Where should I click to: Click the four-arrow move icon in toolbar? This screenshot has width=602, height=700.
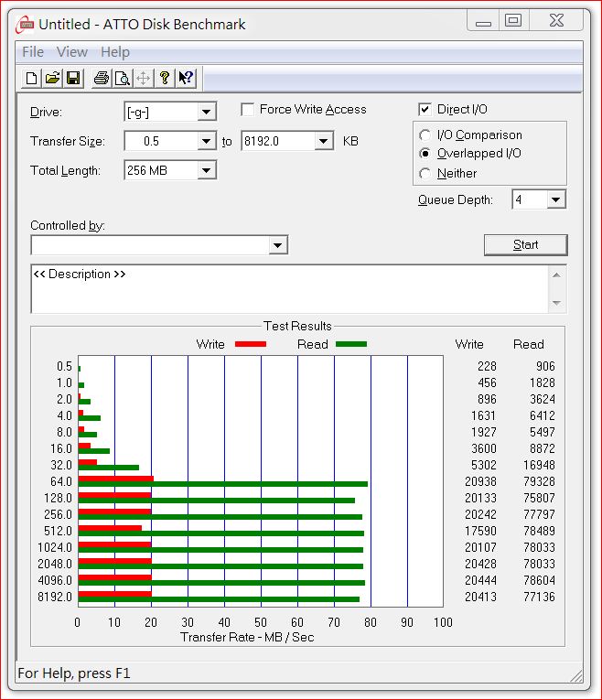tap(143, 79)
